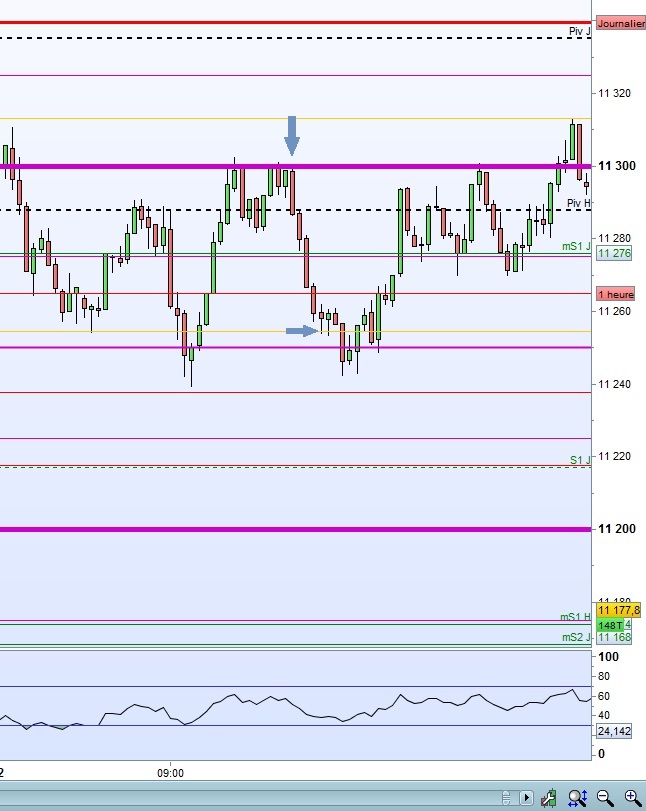
Task: Click the bold 11 200 axis value
Action: tap(617, 529)
